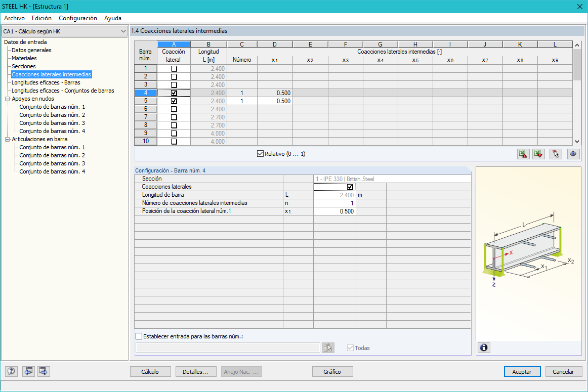
Task: Select Conjunto de barras núm. 4 under Articulaciones en barra
Action: [x=52, y=171]
